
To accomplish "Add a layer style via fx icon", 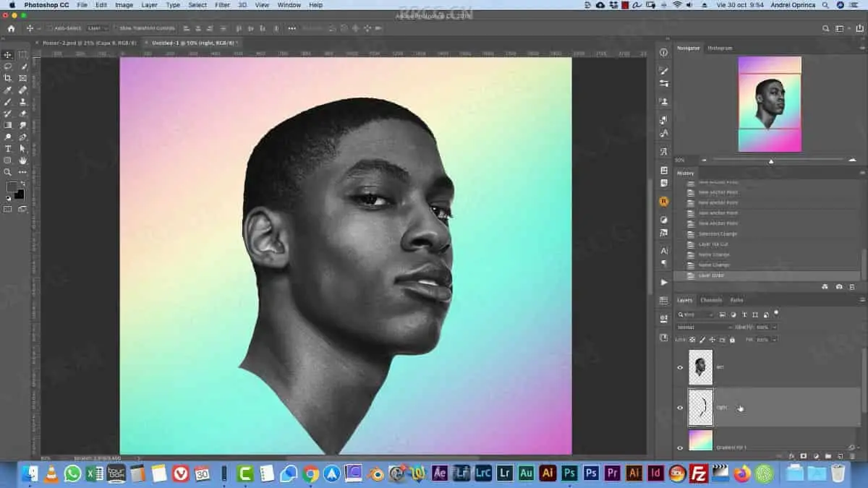I will point(792,456).
